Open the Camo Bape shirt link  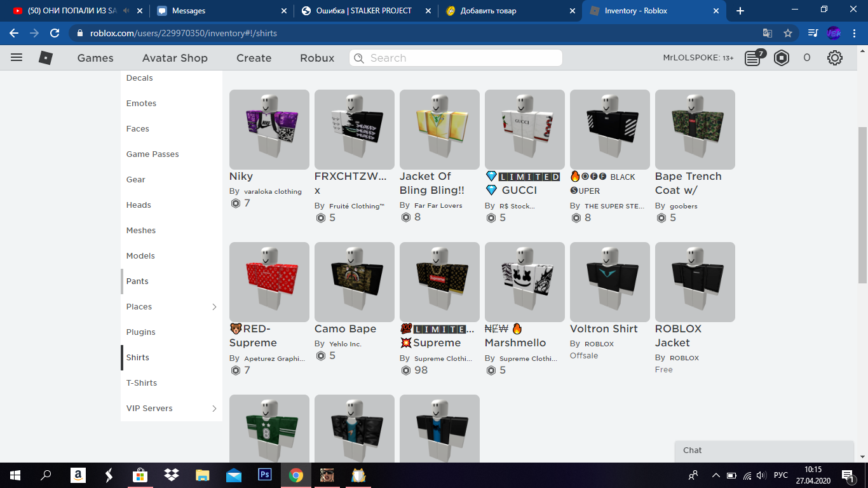pyautogui.click(x=345, y=329)
